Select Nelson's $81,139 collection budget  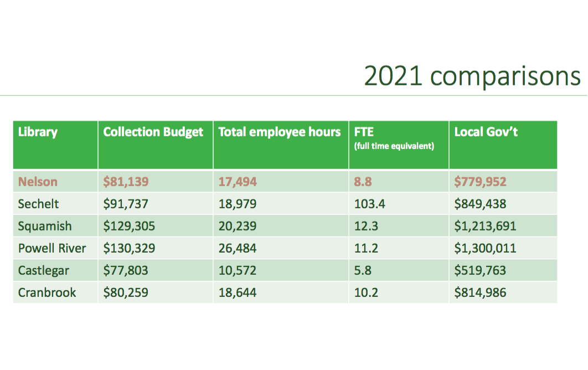tap(126, 182)
